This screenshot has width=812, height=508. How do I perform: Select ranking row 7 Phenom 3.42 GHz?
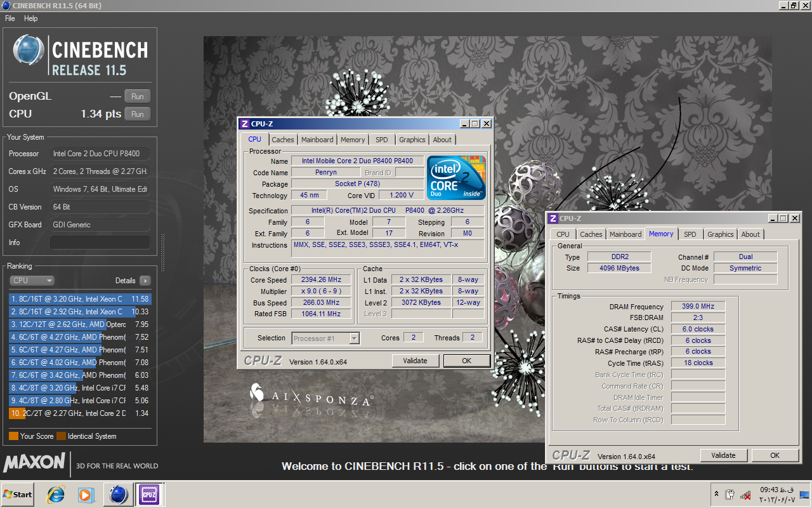pyautogui.click(x=80, y=375)
